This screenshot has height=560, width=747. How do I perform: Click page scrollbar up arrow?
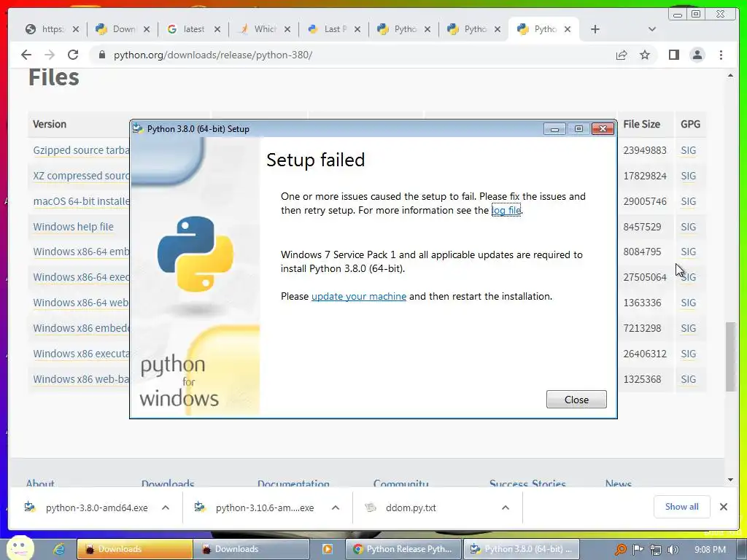pyautogui.click(x=730, y=75)
